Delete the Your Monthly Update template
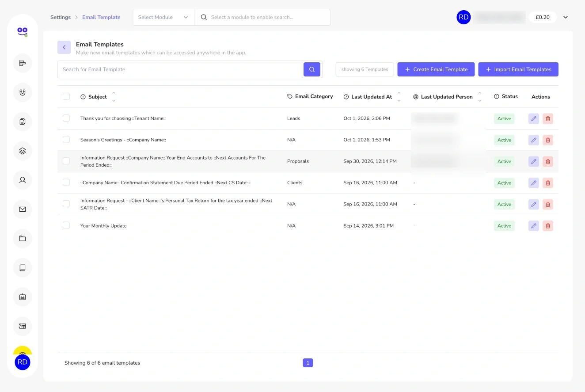The height and width of the screenshot is (392, 585). [548, 226]
